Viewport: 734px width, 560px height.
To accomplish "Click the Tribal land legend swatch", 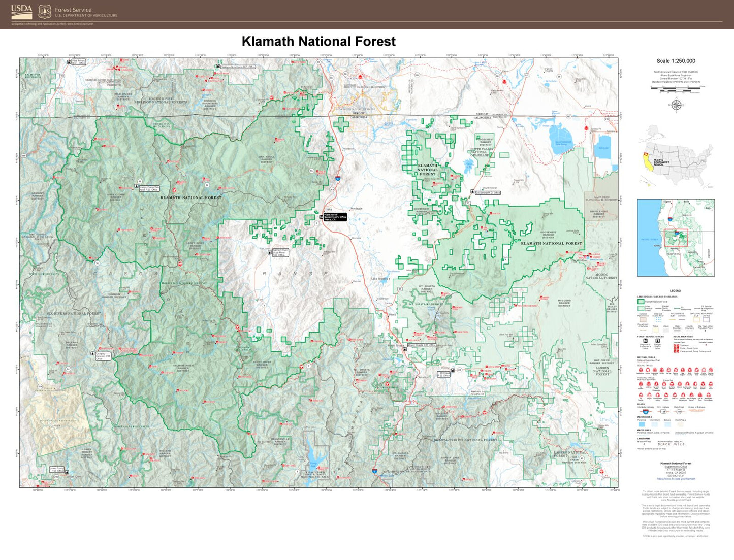I will [655, 330].
